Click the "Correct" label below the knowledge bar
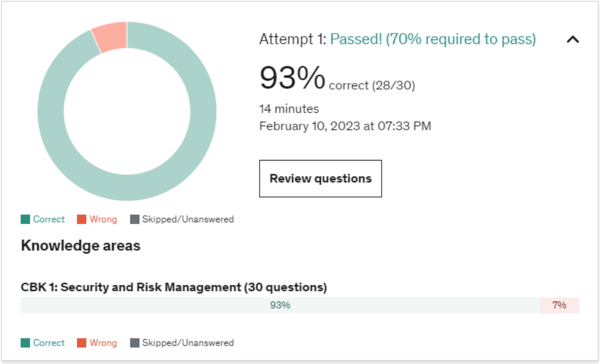 point(49,343)
